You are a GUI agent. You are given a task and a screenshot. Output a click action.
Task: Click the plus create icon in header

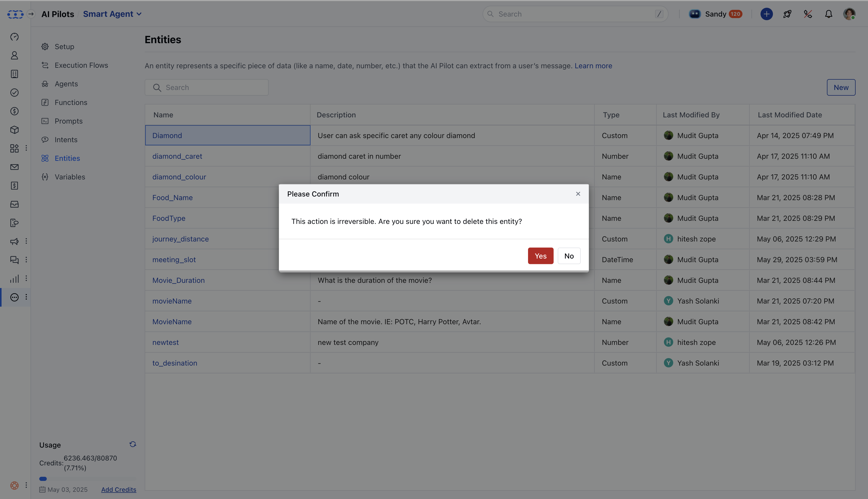coord(766,14)
